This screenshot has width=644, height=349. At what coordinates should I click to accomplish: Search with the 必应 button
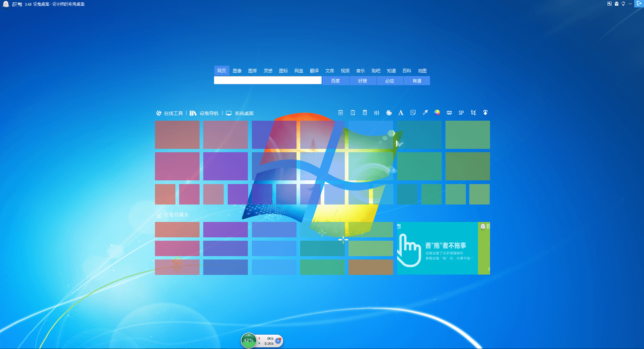[390, 81]
